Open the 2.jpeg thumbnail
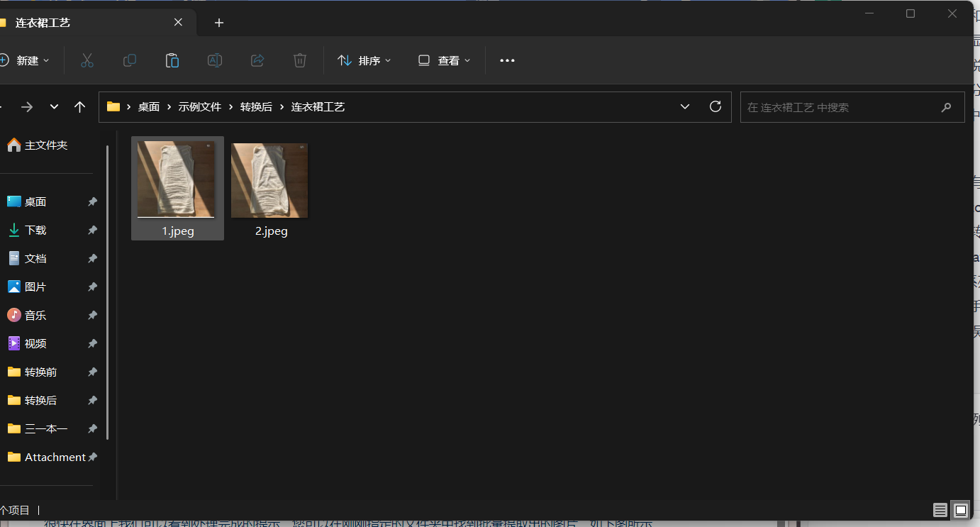 pos(269,179)
